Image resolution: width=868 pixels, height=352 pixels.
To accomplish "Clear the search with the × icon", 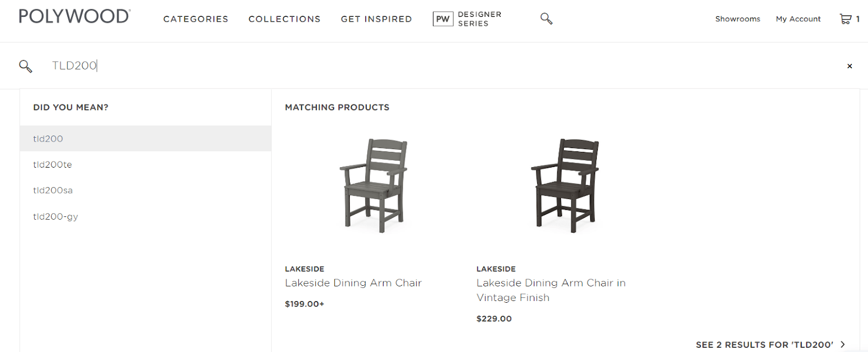I will tap(849, 66).
